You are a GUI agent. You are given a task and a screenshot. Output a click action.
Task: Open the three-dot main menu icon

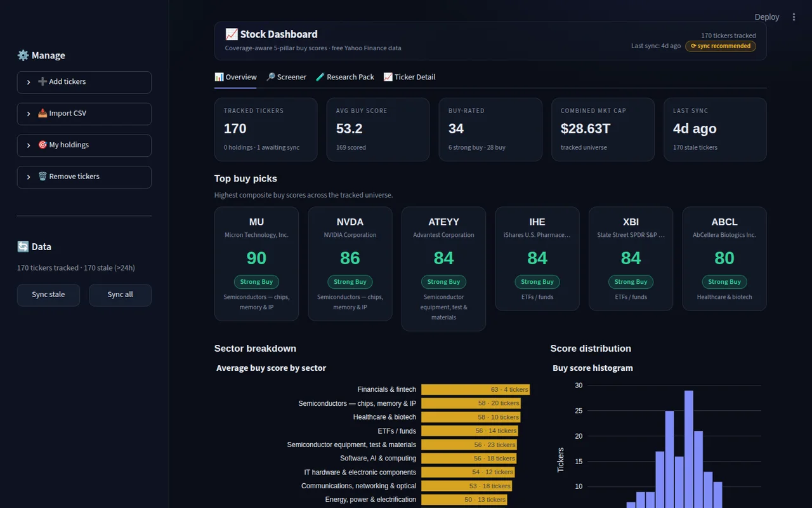794,17
